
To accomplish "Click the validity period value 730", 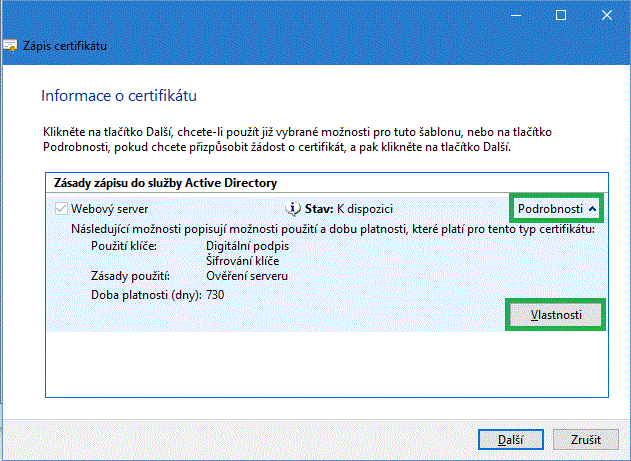I will coord(215,295).
